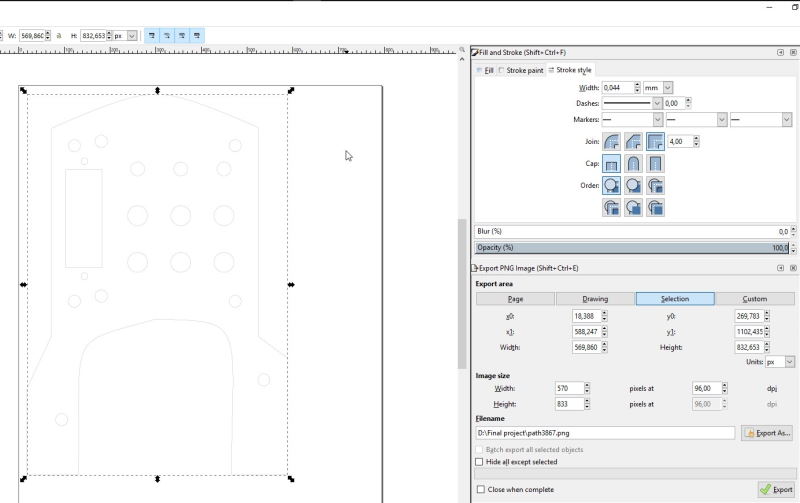The height and width of the screenshot is (503, 800).
Task: Choose first paint order icon in Order row
Action: pos(611,185)
